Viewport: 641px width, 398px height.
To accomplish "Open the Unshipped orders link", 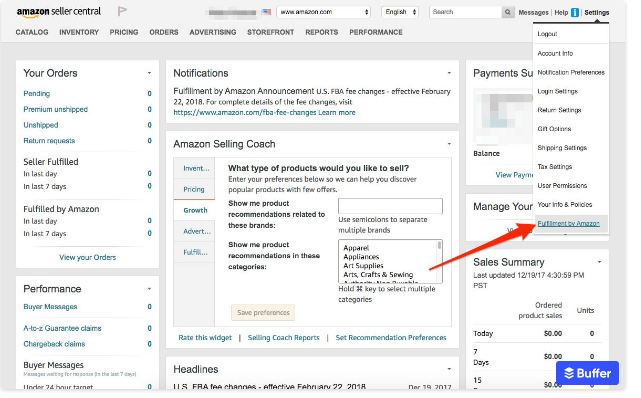I will [40, 125].
